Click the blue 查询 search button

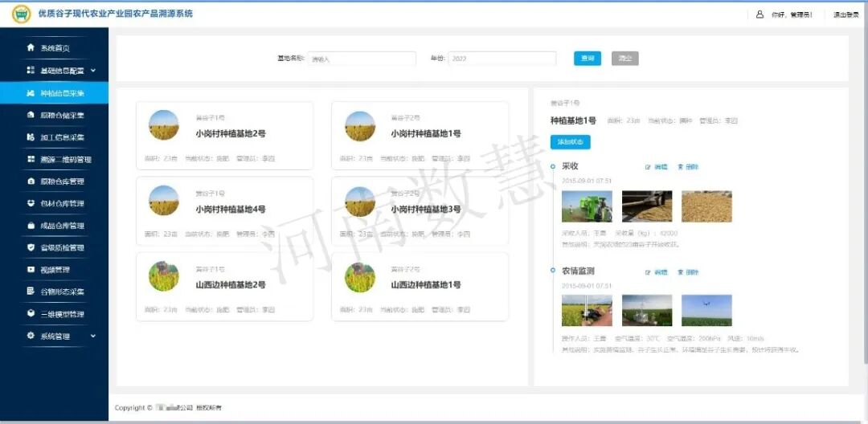point(588,58)
